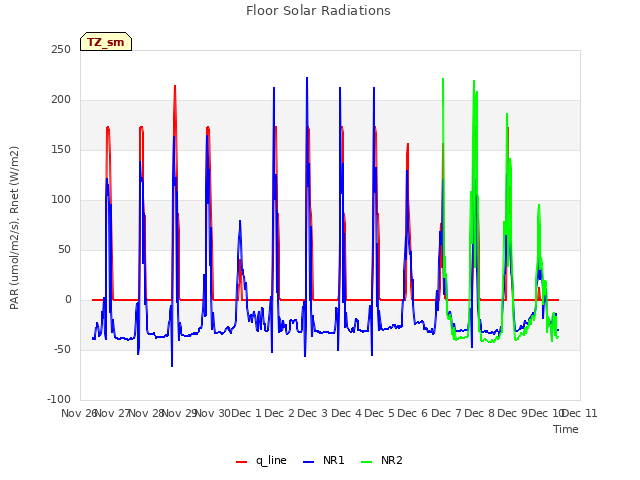The height and width of the screenshot is (480, 640).
Task: Click the 0 y-axis tick label
Action: click(x=68, y=300)
